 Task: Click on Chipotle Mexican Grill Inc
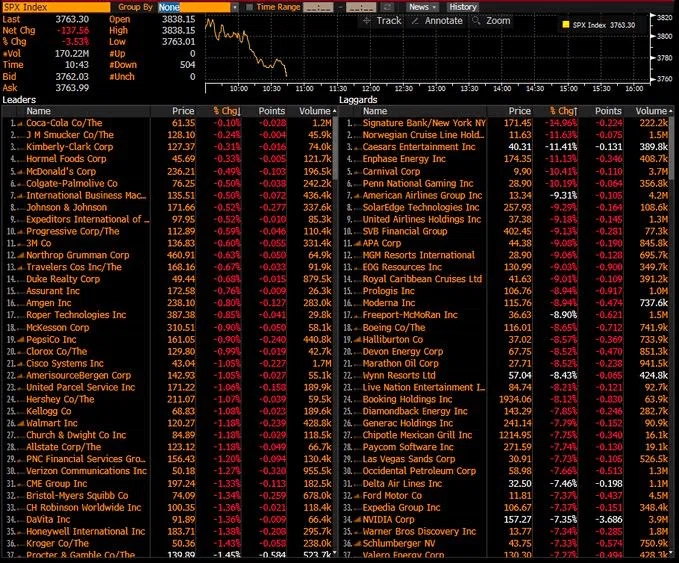coord(417,435)
